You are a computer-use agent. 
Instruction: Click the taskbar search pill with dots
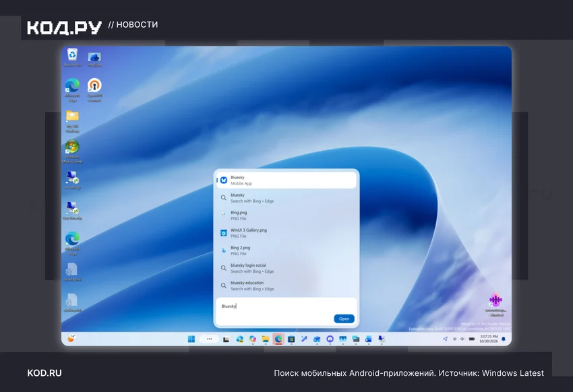209,339
